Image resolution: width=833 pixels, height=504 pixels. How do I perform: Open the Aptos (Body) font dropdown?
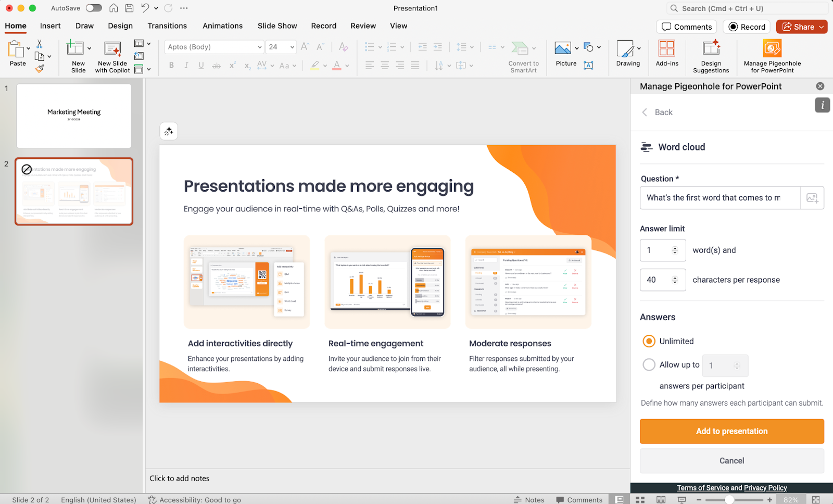coord(259,47)
